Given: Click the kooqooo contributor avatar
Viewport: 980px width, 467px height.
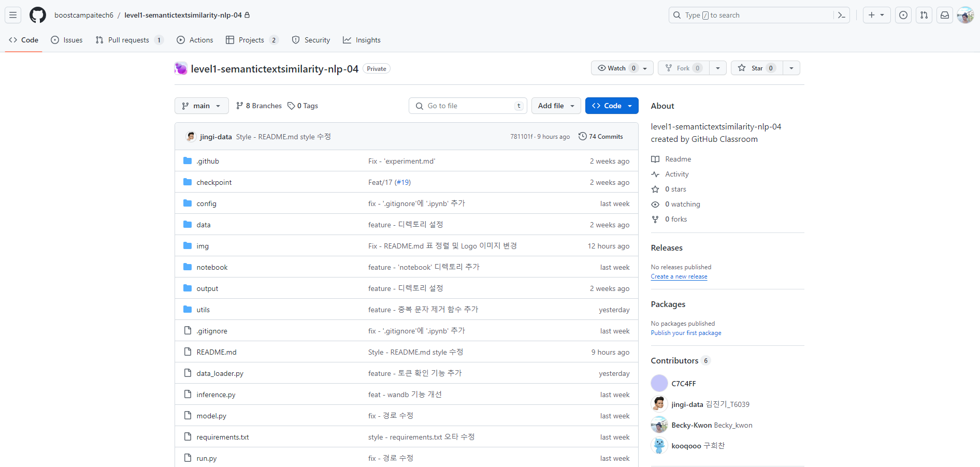Looking at the screenshot, I should click(x=659, y=445).
